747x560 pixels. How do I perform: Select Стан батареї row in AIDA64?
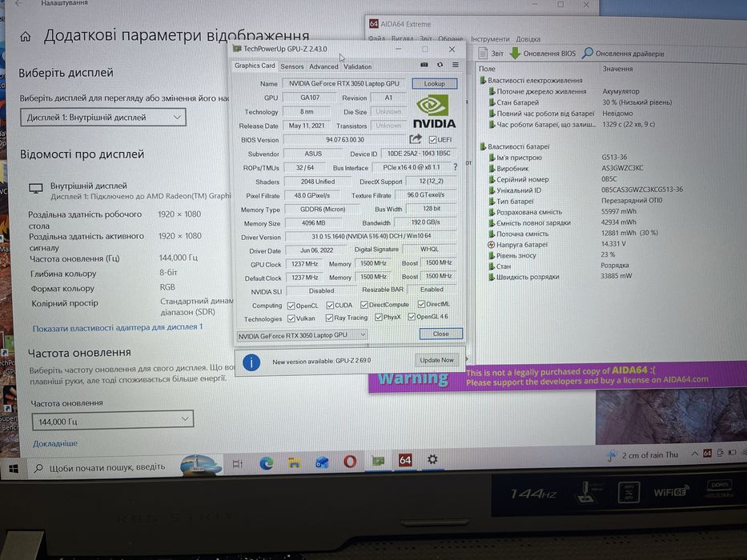tap(580, 102)
